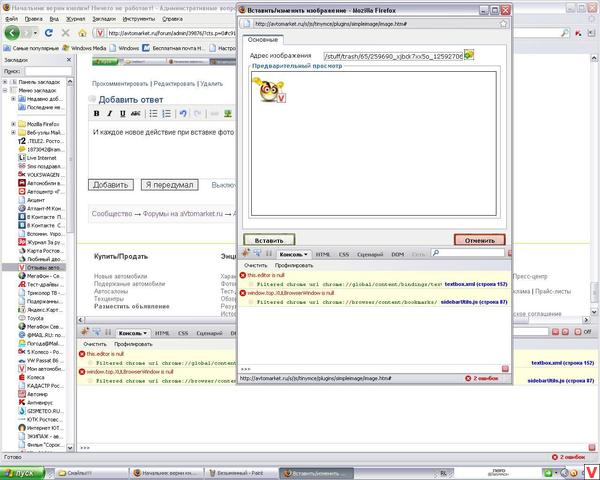600x480 pixels.
Task: Open Консоль dropdown in popup Firebug
Action: point(293,254)
